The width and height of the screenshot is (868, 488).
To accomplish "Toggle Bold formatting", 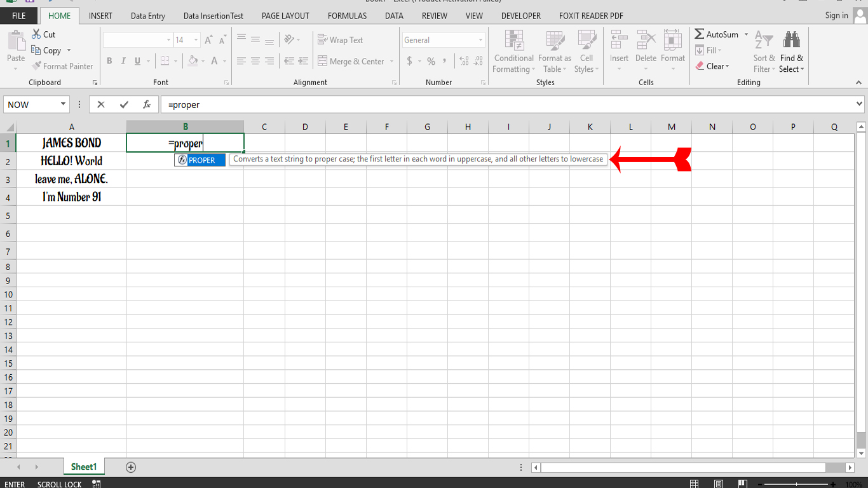I will 109,61.
